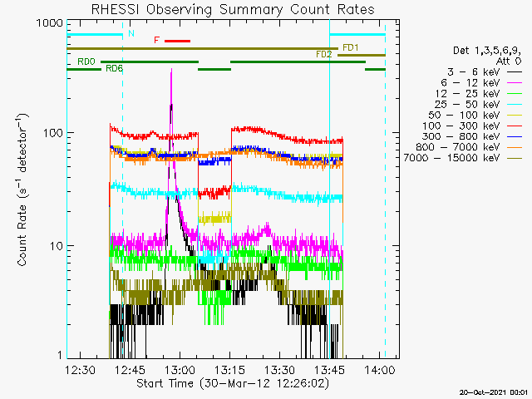Click the 12:30 time axis label
The height and width of the screenshot is (399, 532).
click(80, 370)
